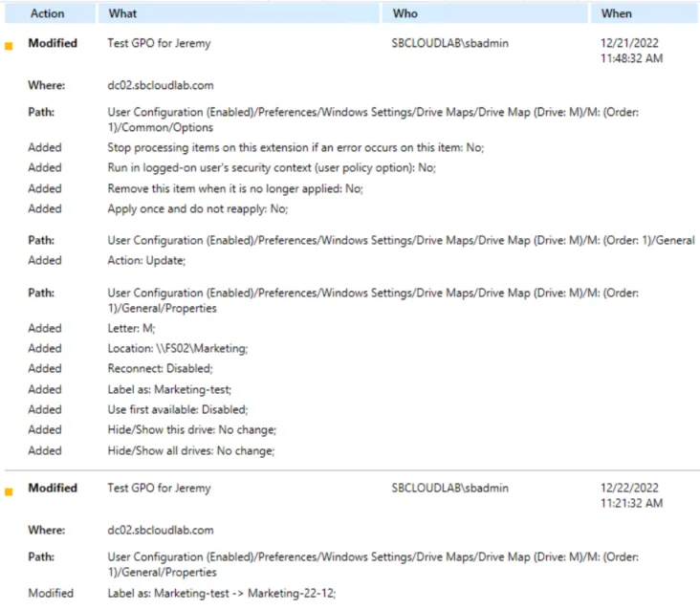Sort by the What column header
The width and height of the screenshot is (700, 610).
(x=122, y=13)
